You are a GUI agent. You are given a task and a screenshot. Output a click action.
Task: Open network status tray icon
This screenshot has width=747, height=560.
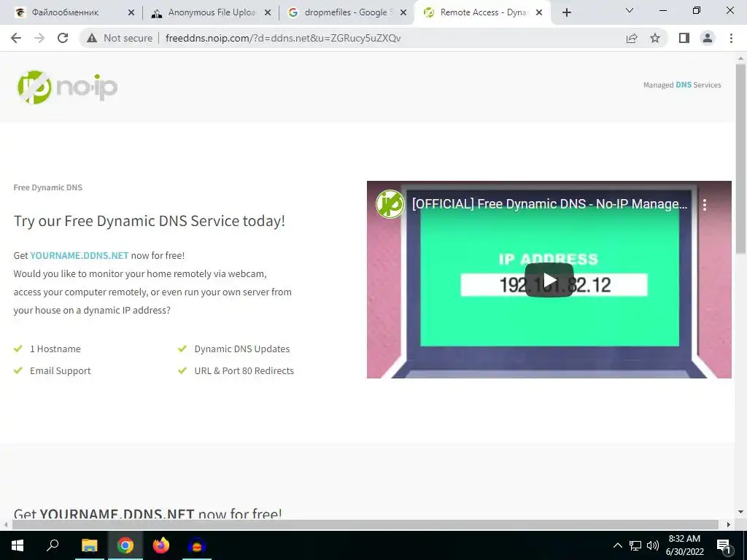pos(635,545)
